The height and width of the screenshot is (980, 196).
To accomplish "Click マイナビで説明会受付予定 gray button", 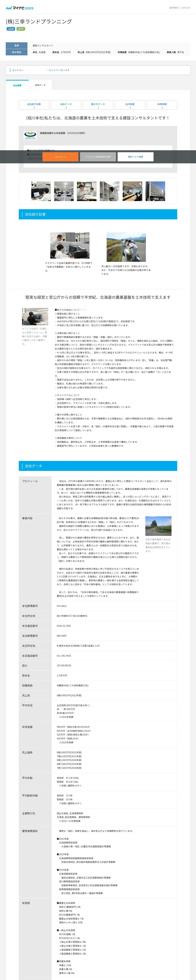I will point(98,157).
